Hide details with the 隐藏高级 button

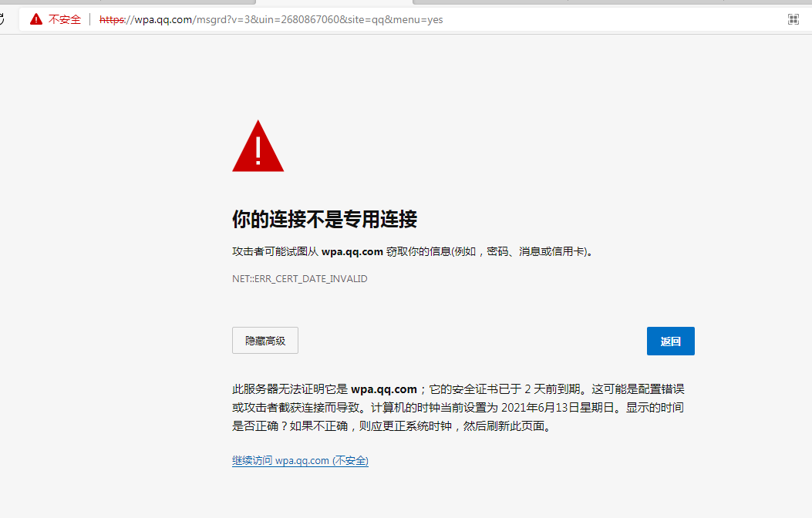[x=265, y=341]
